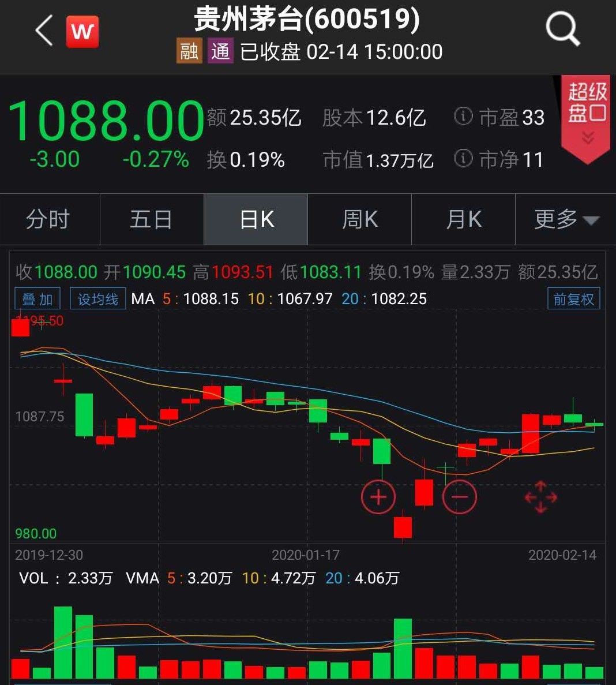
Task: Tap the purple 通 connect badge
Action: coord(220,51)
